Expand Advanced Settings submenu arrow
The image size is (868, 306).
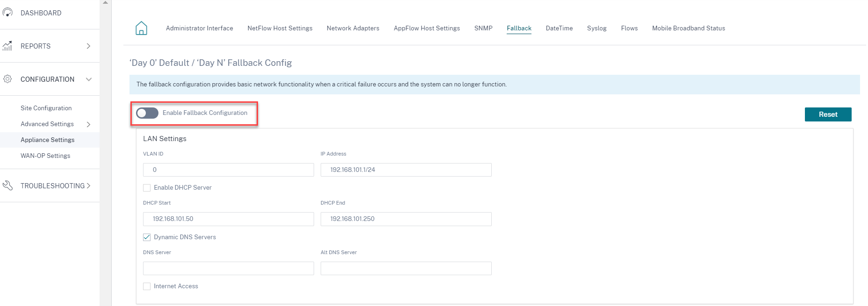pos(88,124)
